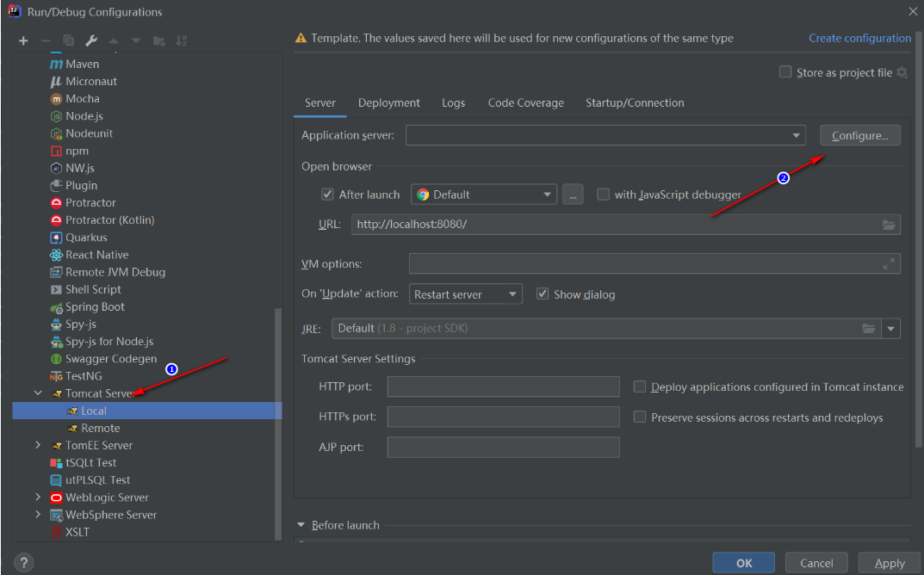Switch to the Deployment tab
The image size is (924, 575).
(x=389, y=103)
